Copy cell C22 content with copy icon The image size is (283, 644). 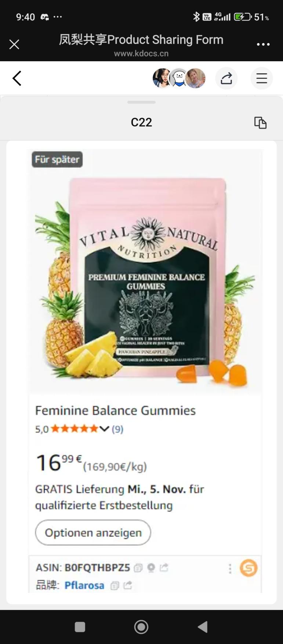pyautogui.click(x=260, y=122)
